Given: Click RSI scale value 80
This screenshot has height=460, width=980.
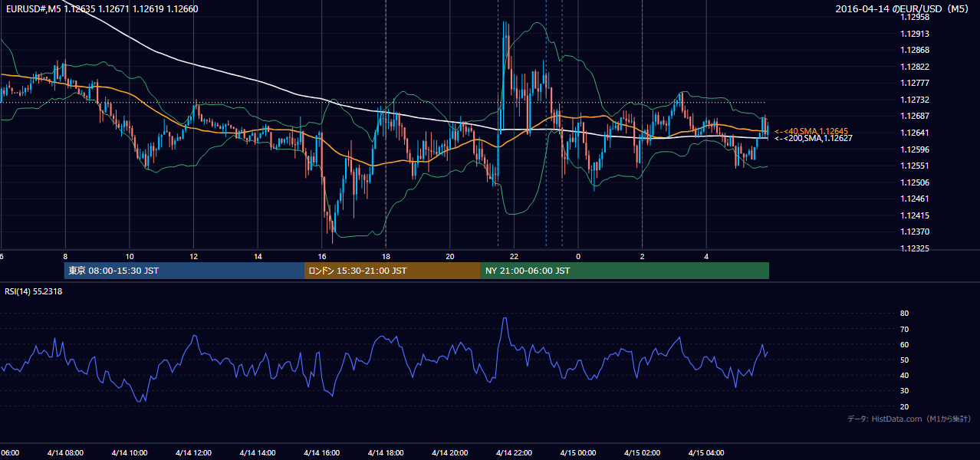Looking at the screenshot, I should click(x=905, y=314).
